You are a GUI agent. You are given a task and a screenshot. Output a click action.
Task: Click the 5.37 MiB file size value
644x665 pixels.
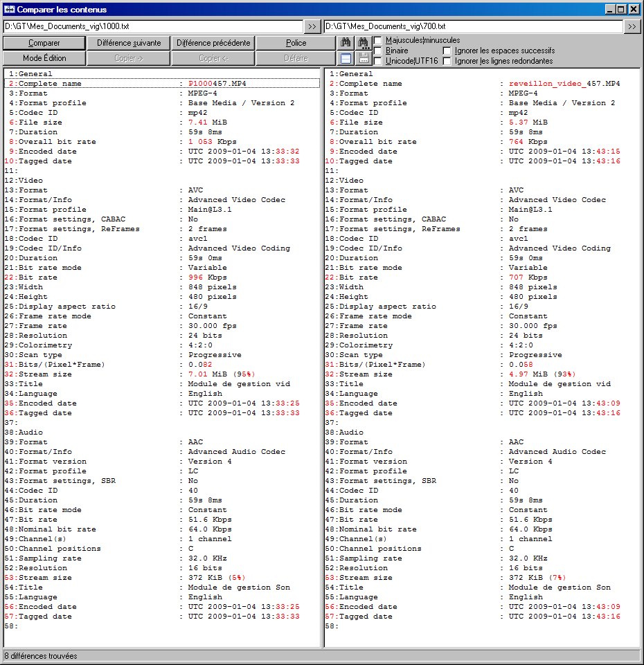528,122
